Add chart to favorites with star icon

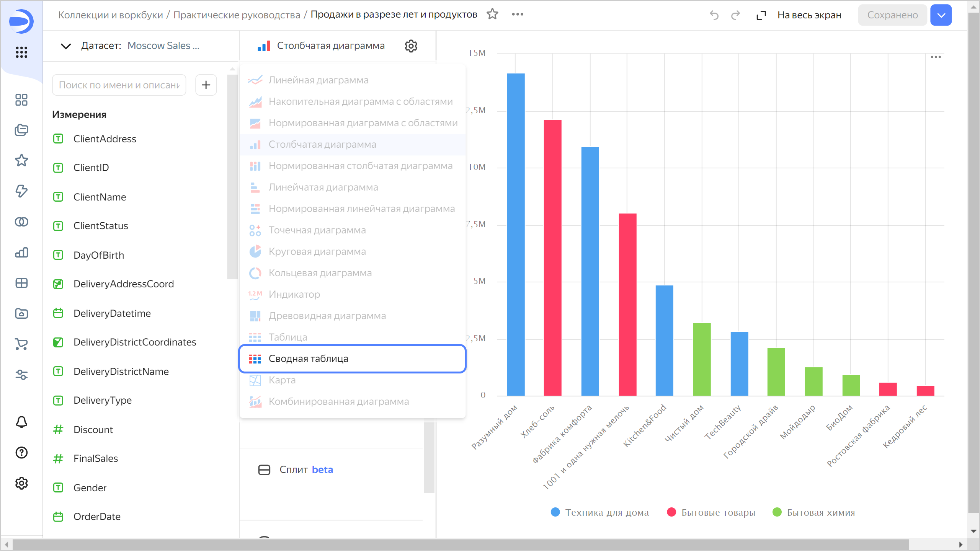492,15
